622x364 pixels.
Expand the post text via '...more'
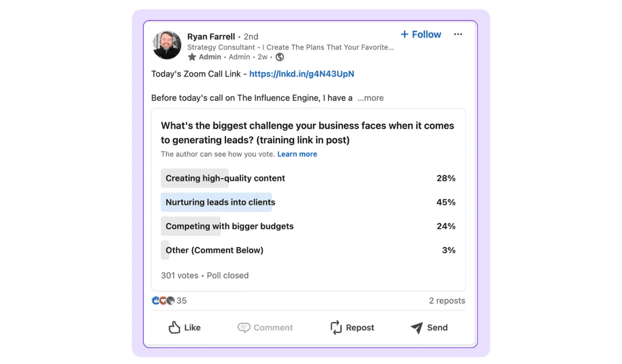(370, 98)
